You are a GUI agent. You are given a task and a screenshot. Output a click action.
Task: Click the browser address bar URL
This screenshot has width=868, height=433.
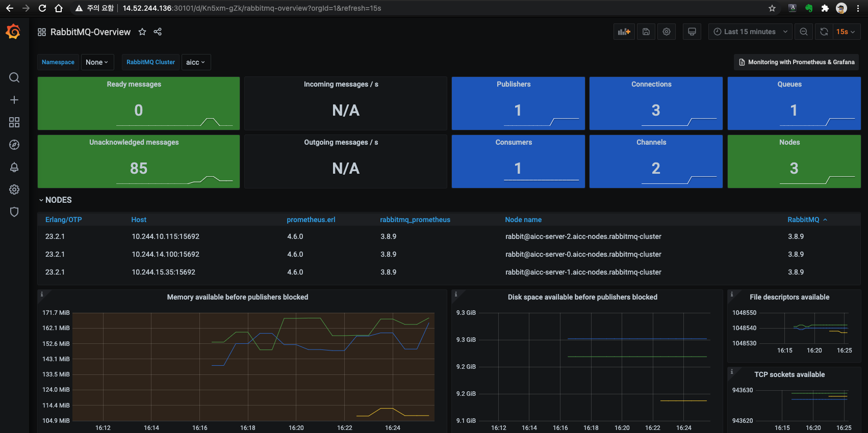pos(252,8)
